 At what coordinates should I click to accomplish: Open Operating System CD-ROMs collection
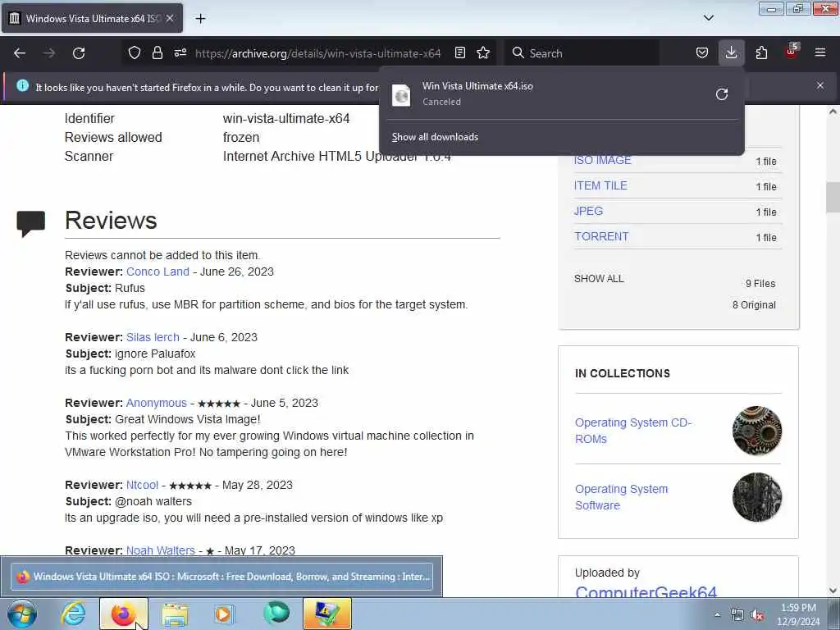pyautogui.click(x=633, y=431)
